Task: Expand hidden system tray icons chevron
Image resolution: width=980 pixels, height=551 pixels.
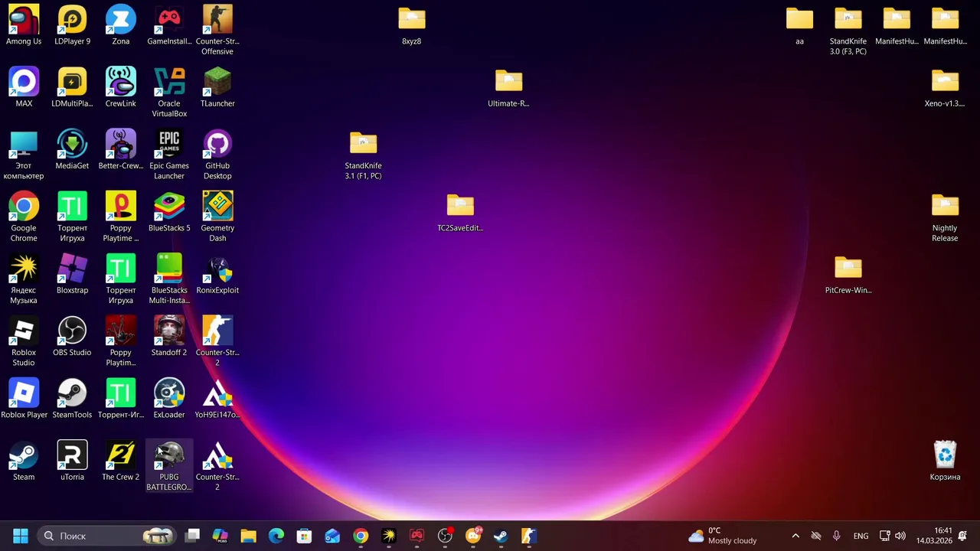Action: [795, 536]
